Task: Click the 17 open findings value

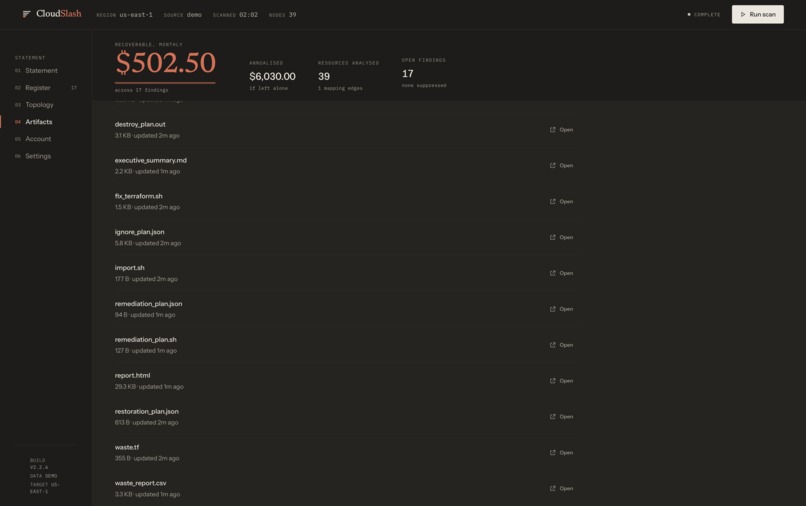Action: click(408, 74)
